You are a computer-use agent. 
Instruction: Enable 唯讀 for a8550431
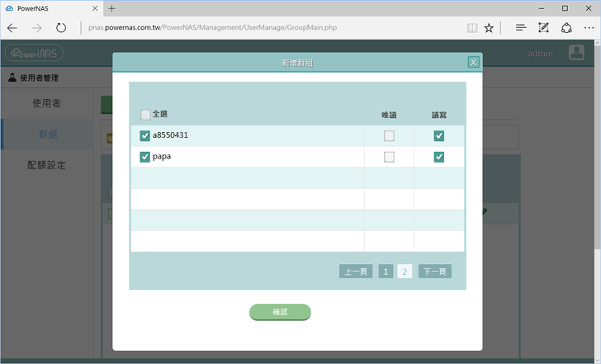[389, 135]
